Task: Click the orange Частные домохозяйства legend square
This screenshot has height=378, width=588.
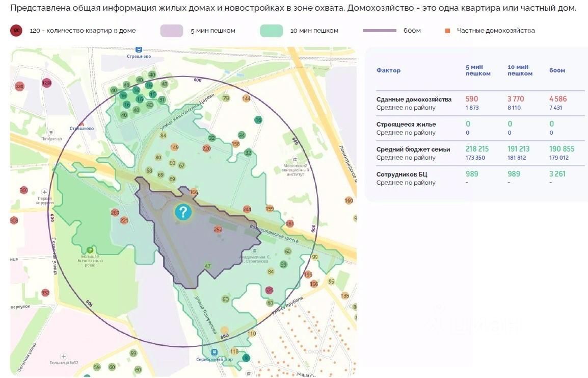Action: [x=447, y=31]
